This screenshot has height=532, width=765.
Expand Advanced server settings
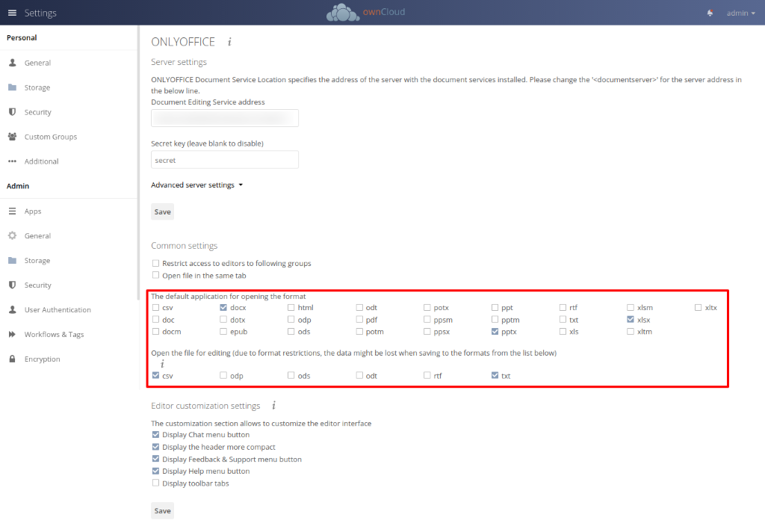(196, 185)
